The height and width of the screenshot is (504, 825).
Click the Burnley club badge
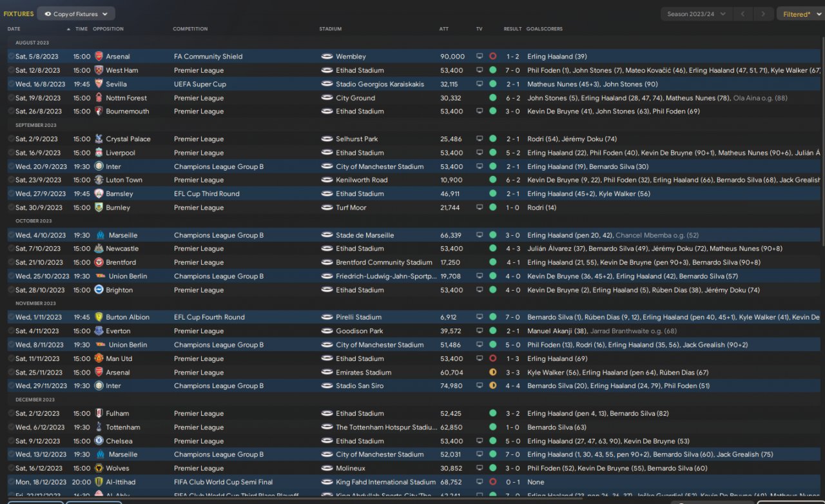99,208
